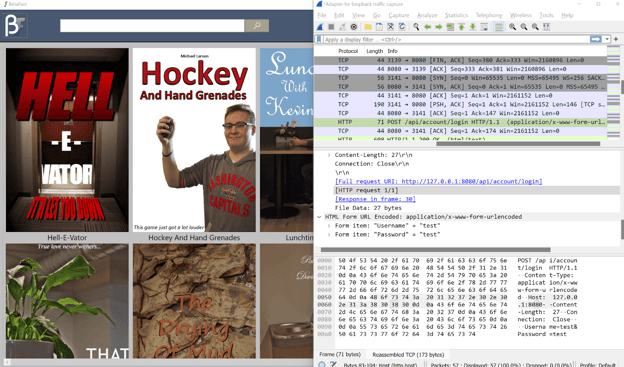Collapse HTML Form URL Encoded section
This screenshot has width=624, height=367.
point(319,217)
